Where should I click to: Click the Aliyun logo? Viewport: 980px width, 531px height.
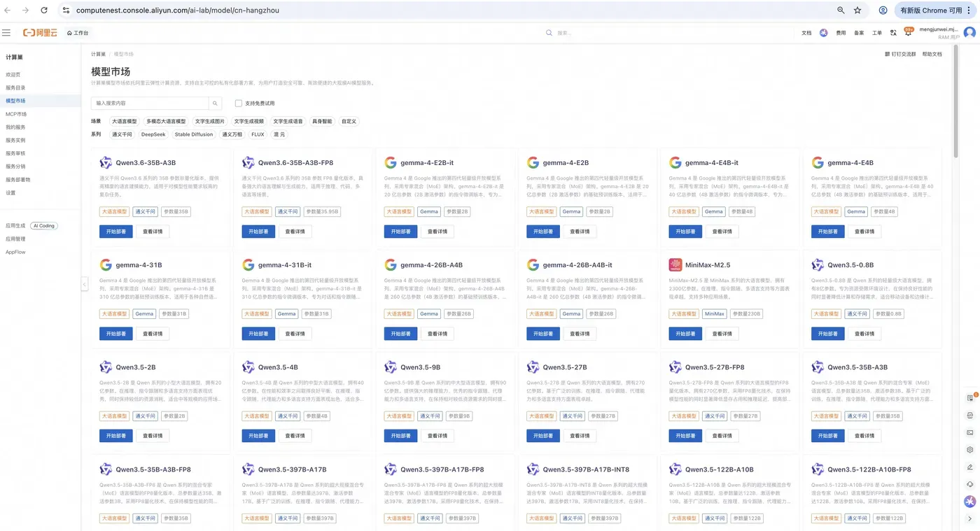point(39,33)
